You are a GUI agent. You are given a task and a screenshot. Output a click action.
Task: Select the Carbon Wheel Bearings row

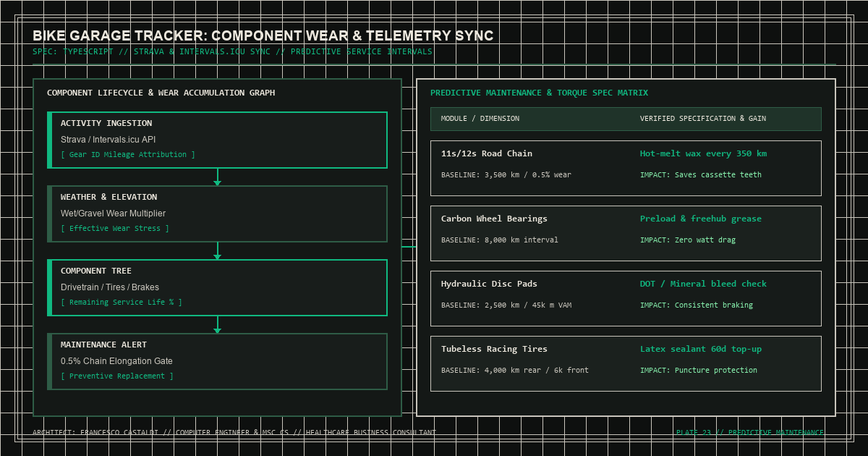pyautogui.click(x=626, y=233)
